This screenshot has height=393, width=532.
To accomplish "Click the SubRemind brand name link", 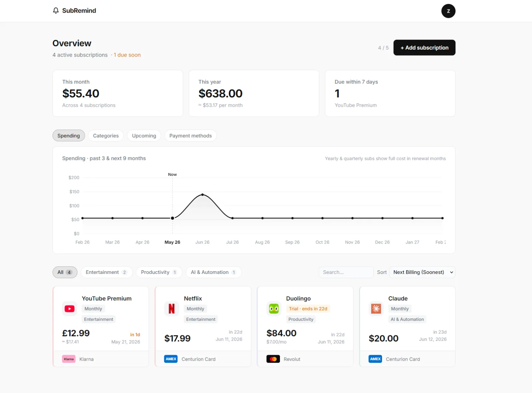I will 79,11.
